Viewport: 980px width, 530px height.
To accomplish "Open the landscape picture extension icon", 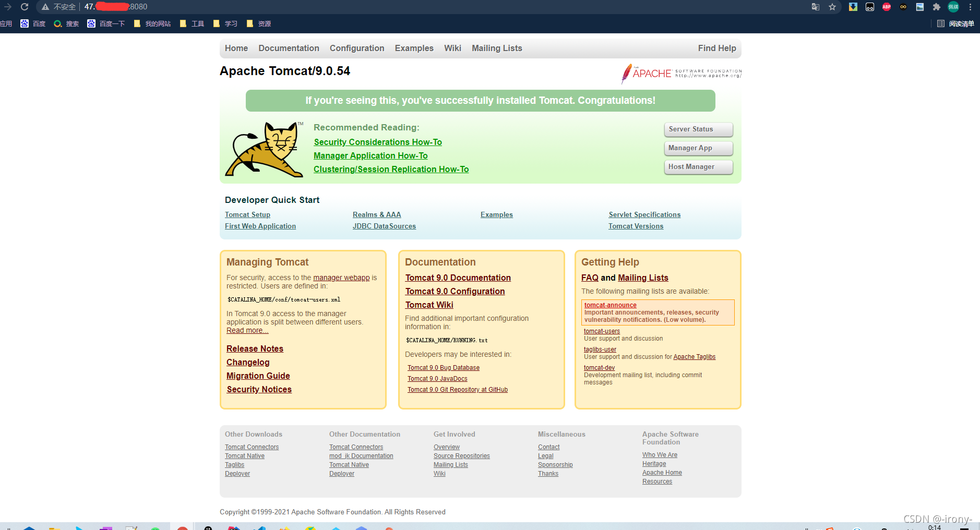I will pyautogui.click(x=920, y=7).
